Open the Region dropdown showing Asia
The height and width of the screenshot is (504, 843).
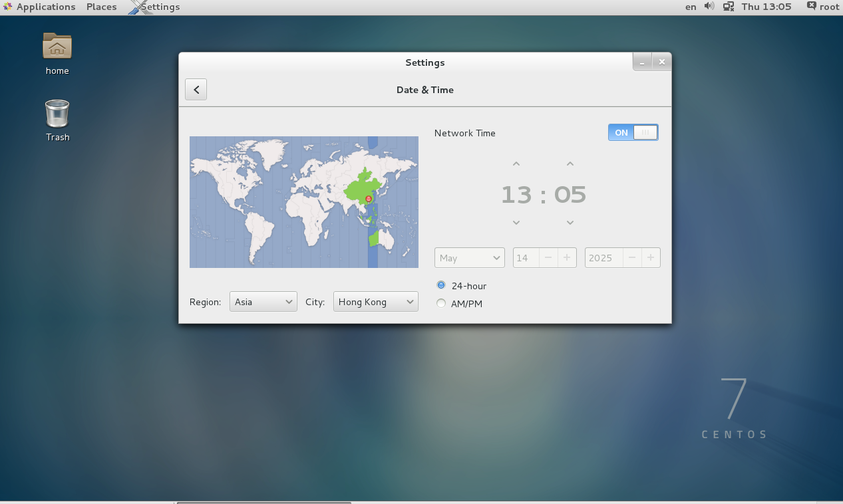tap(263, 301)
